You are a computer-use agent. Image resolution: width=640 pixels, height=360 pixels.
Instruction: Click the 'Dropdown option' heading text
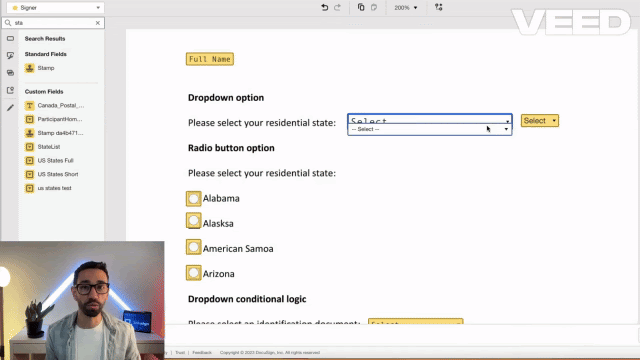pyautogui.click(x=226, y=98)
